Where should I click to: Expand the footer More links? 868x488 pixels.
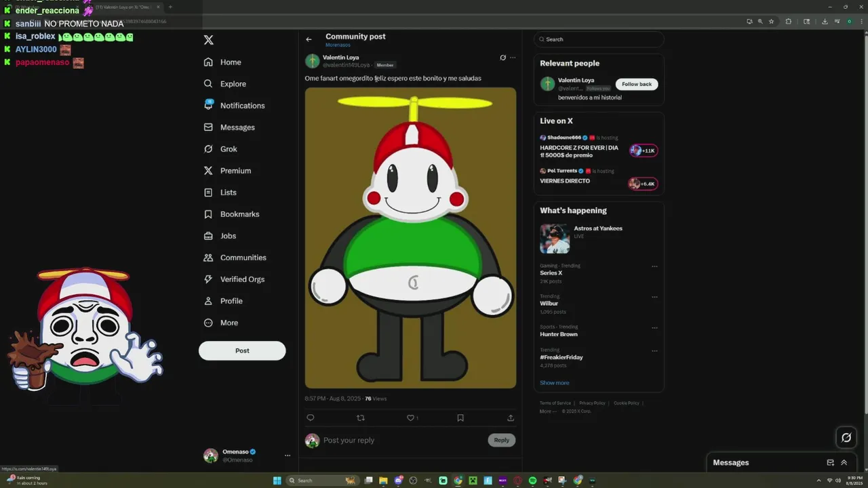click(x=548, y=411)
